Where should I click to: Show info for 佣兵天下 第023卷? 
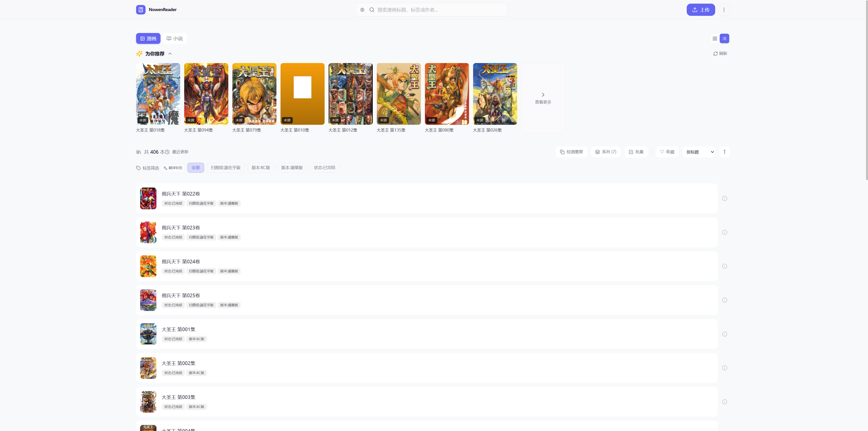724,233
